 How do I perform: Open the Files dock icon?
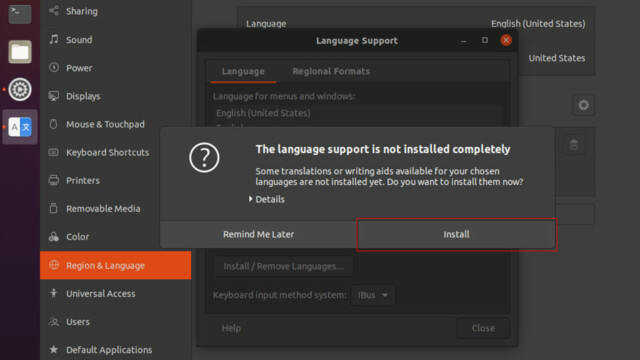pyautogui.click(x=20, y=52)
